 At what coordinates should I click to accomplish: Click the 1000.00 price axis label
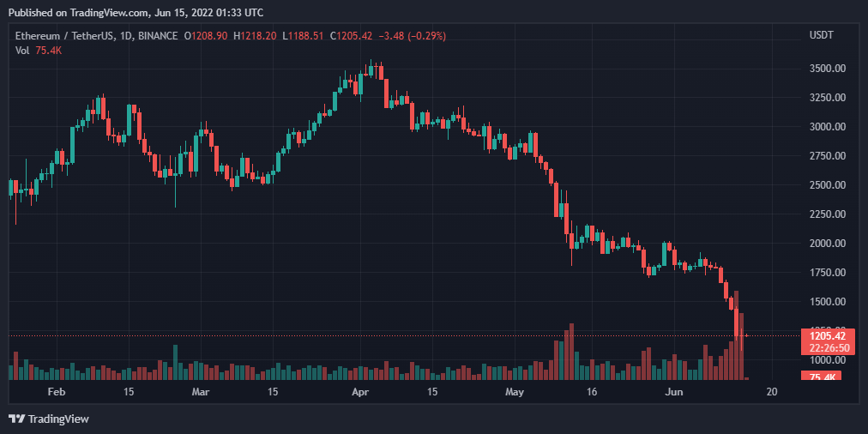click(827, 360)
